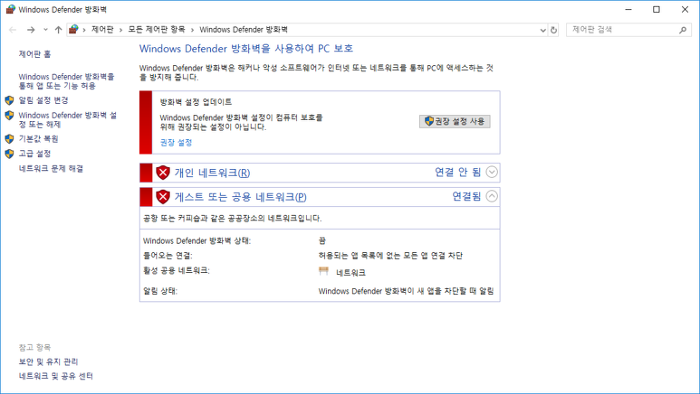Open 네트워크 문제 해결 link
Screen dimensions: 700x394
pyautogui.click(x=51, y=168)
